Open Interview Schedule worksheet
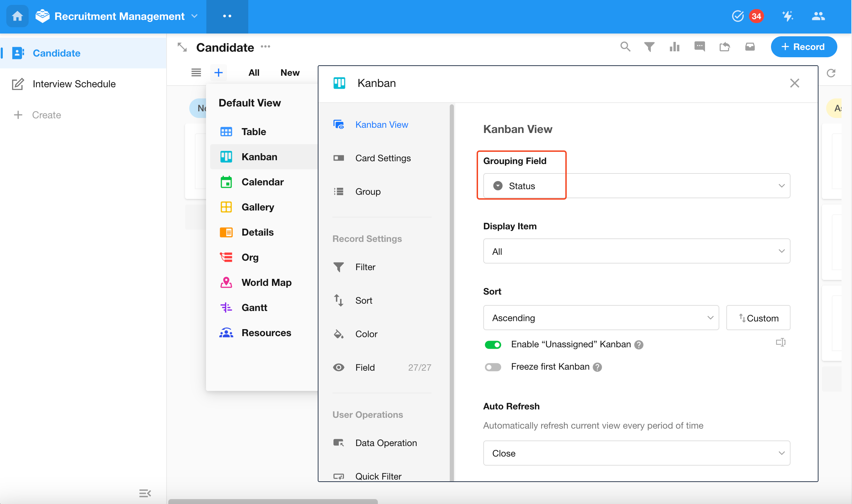Image resolution: width=852 pixels, height=504 pixels. coord(83,84)
